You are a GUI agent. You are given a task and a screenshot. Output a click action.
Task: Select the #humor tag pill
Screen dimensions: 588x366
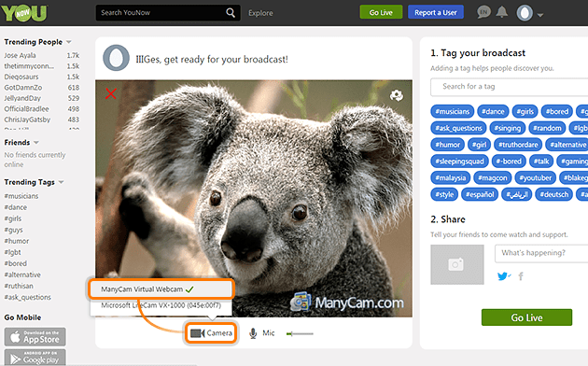click(x=447, y=145)
